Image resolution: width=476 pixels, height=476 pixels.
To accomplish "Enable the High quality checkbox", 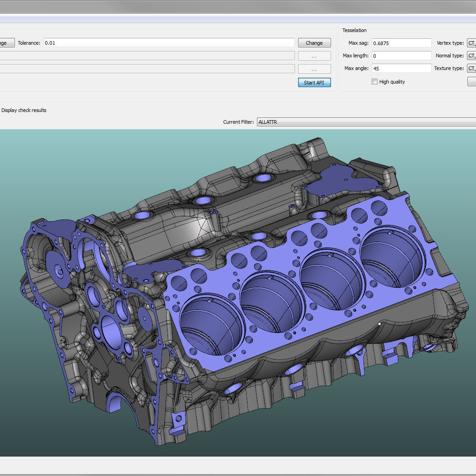I will click(x=374, y=81).
